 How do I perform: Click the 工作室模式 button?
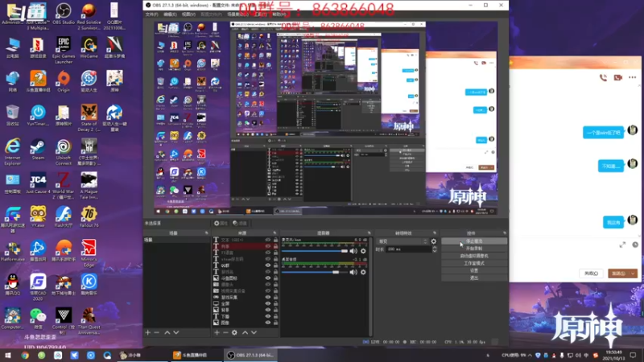coord(474,264)
